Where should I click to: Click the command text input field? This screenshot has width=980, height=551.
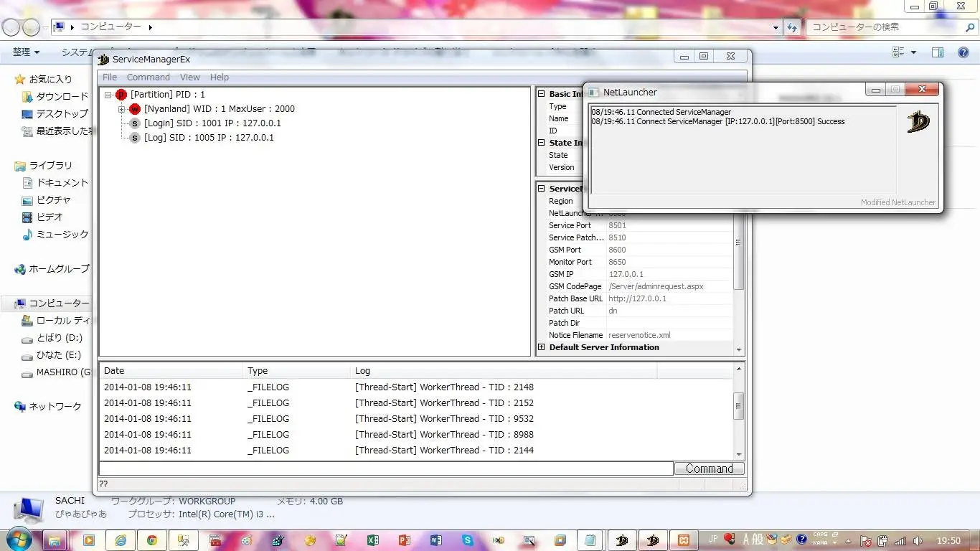386,468
